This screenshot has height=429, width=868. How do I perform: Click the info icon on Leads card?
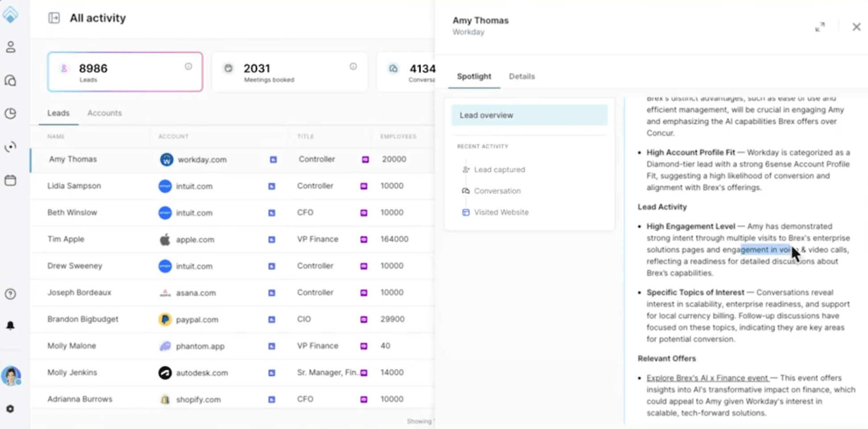pos(188,66)
